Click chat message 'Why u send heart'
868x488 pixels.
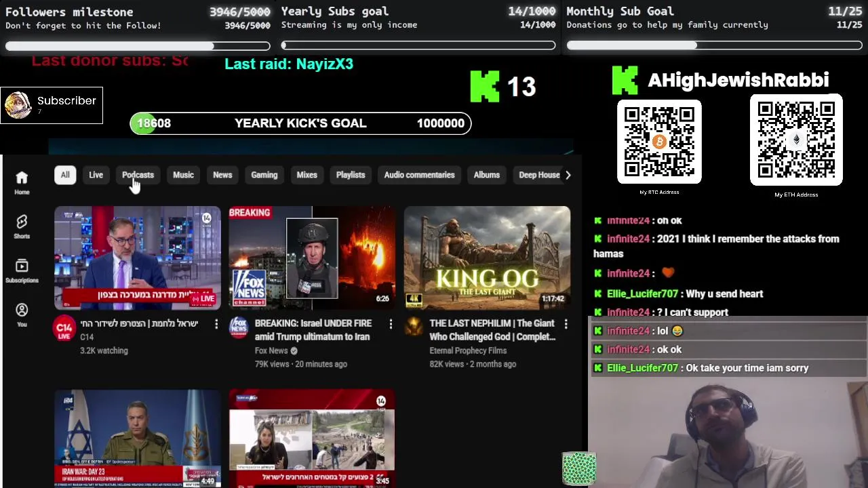click(724, 293)
